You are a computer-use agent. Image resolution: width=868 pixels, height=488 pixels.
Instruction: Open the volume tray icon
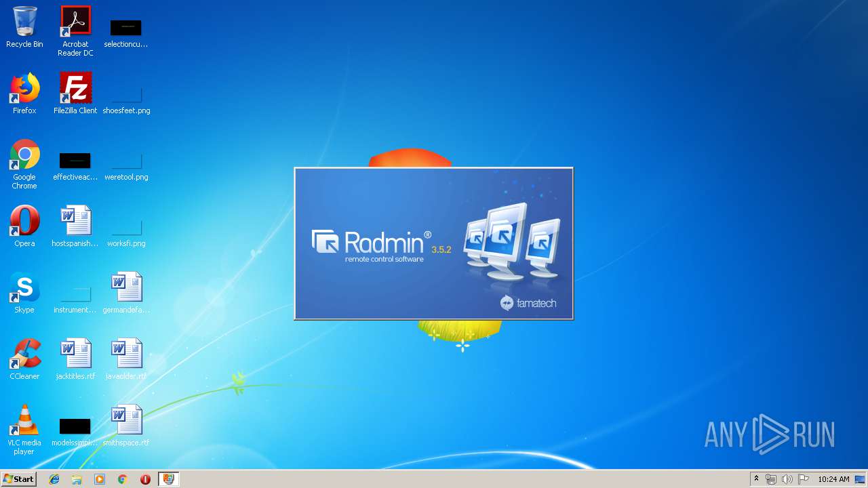point(787,479)
